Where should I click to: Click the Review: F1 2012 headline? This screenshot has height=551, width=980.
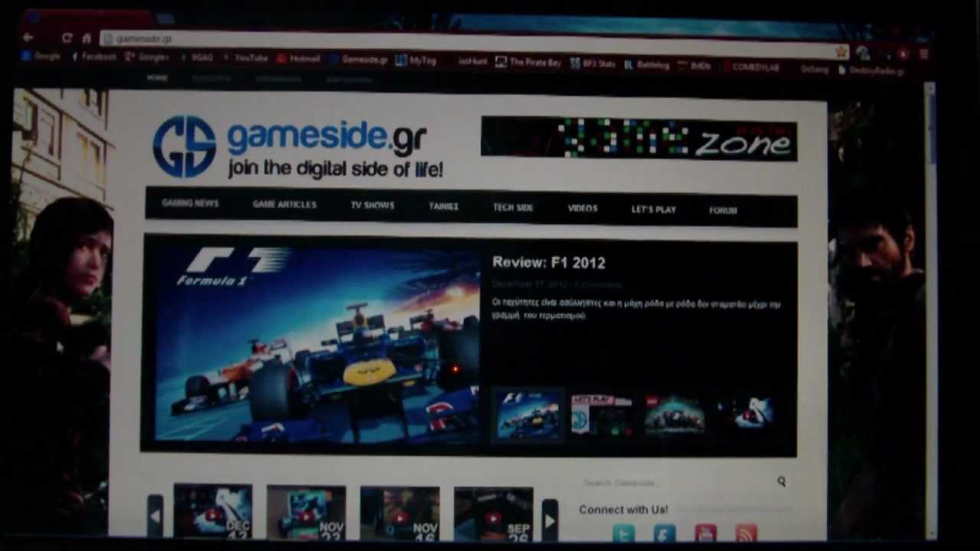click(x=548, y=263)
